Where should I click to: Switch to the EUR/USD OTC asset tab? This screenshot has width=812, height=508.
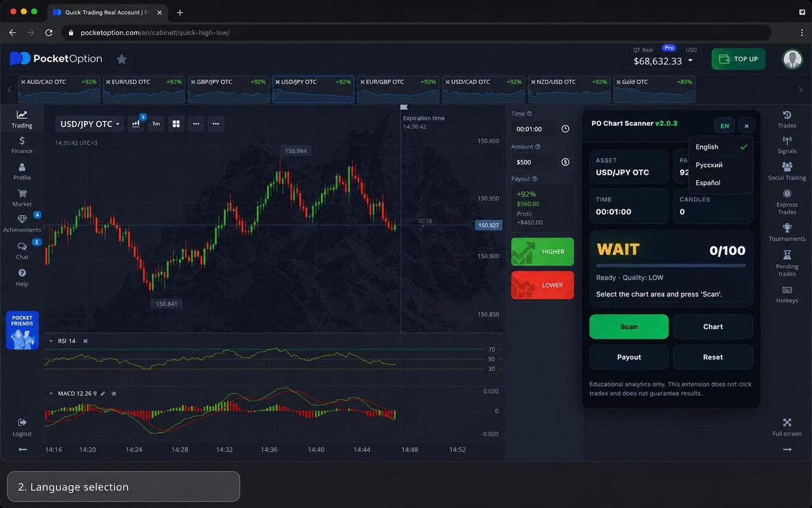coord(144,90)
